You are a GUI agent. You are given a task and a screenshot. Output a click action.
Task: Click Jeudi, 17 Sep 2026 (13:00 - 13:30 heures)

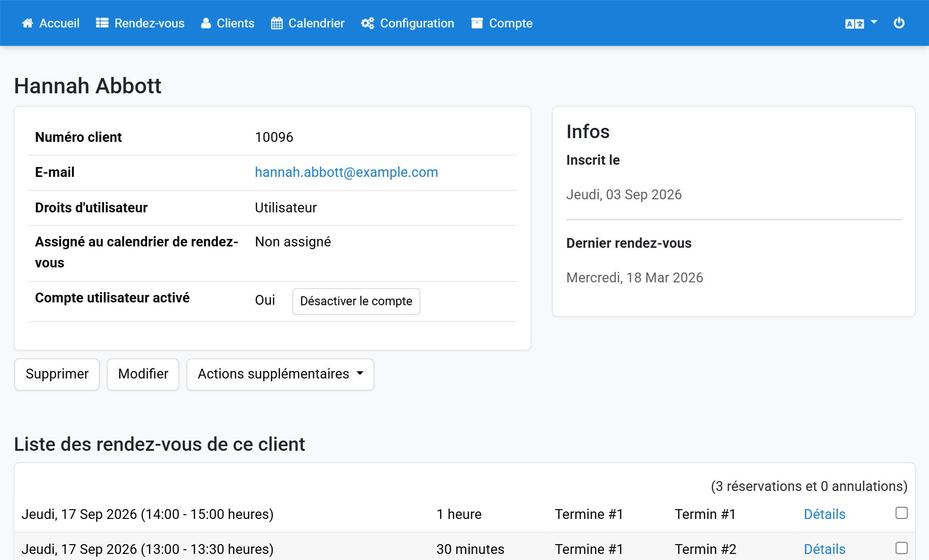click(x=148, y=549)
